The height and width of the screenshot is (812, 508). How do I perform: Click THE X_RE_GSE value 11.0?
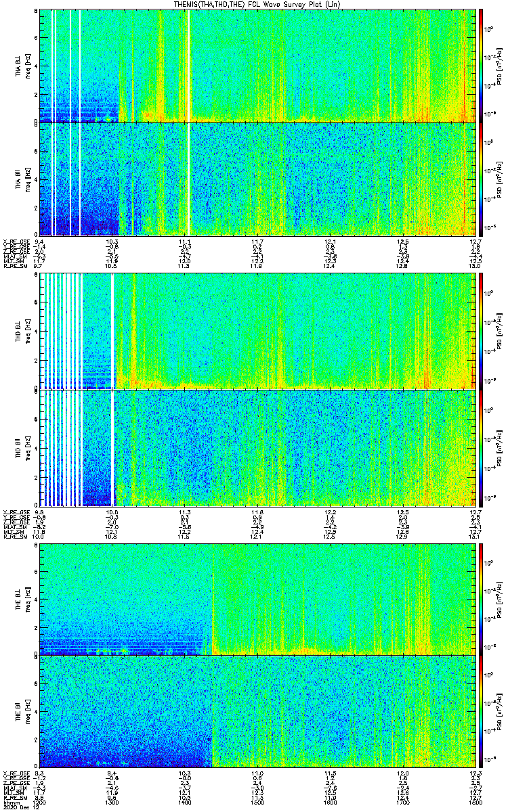point(257,772)
